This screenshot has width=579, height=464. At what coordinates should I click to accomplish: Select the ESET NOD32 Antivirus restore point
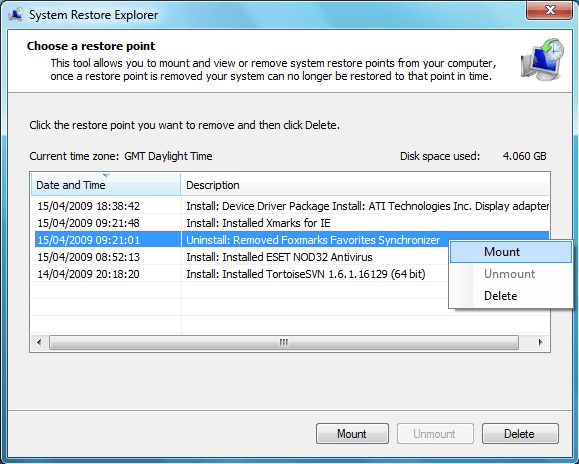pyautogui.click(x=240, y=257)
